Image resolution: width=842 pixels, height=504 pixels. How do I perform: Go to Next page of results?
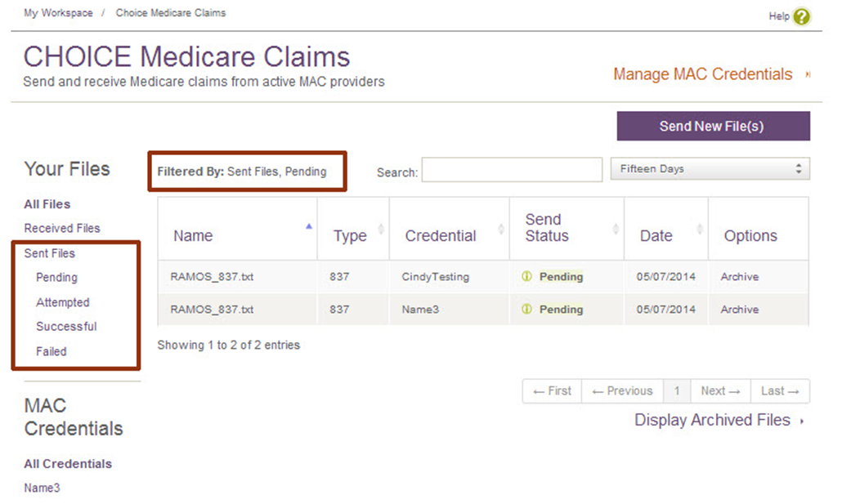coord(720,391)
